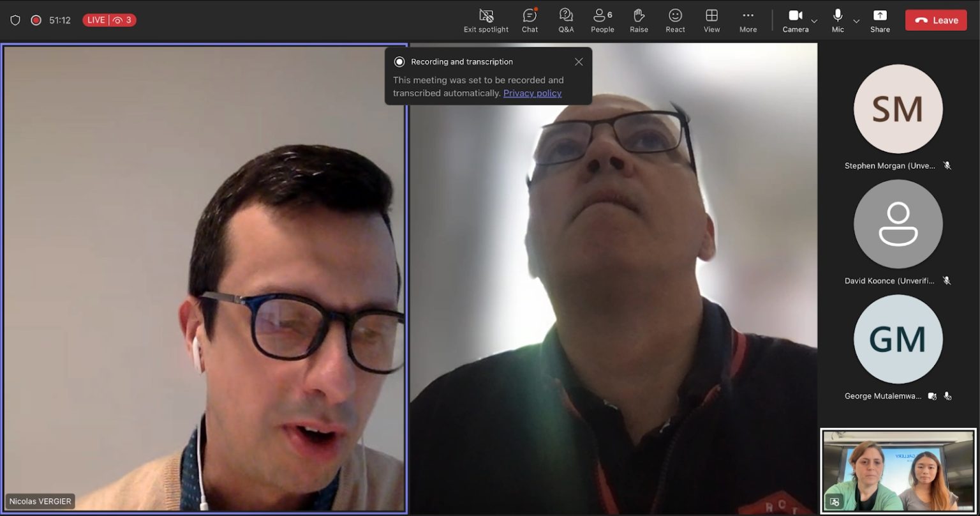980x516 pixels.
Task: Leave the meeting
Action: click(x=936, y=20)
